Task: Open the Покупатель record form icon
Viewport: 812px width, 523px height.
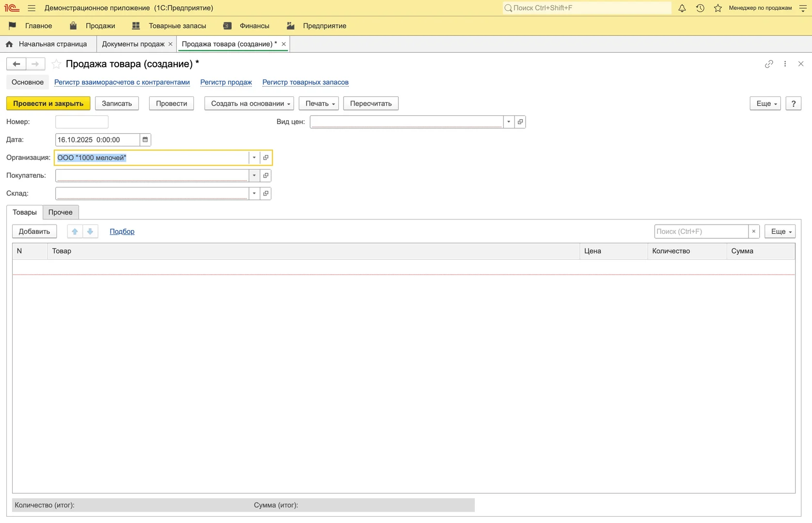Action: [265, 175]
